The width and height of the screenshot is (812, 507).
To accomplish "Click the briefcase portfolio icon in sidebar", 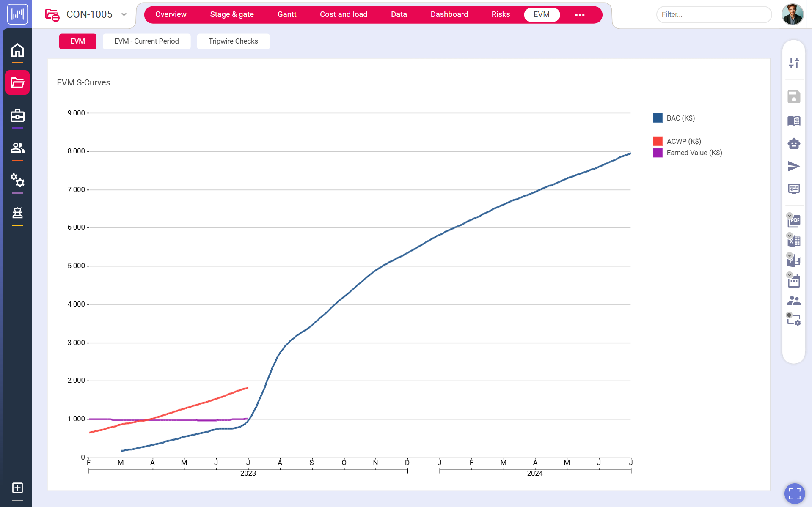I will click(x=17, y=115).
